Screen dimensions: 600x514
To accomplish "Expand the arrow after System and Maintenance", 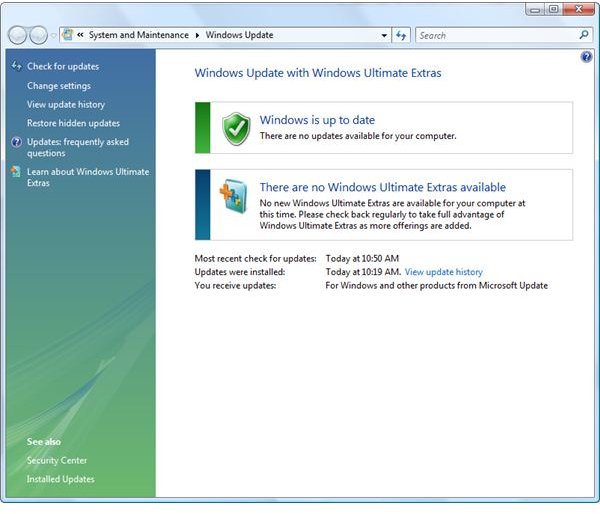I will click(x=197, y=35).
